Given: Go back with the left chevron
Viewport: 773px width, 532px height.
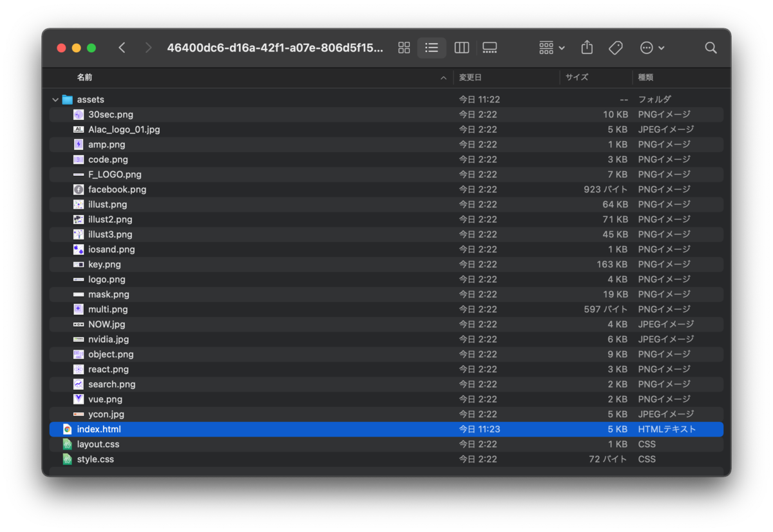Looking at the screenshot, I should pos(122,48).
